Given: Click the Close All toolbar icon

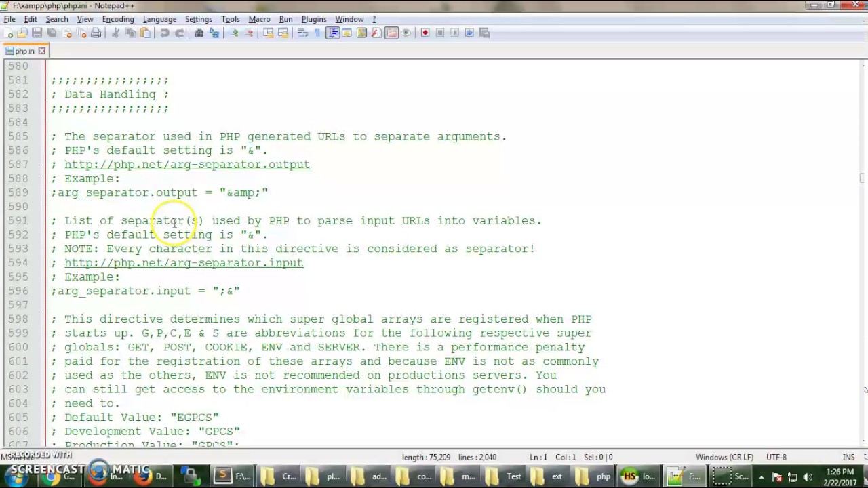Looking at the screenshot, I should 81,33.
